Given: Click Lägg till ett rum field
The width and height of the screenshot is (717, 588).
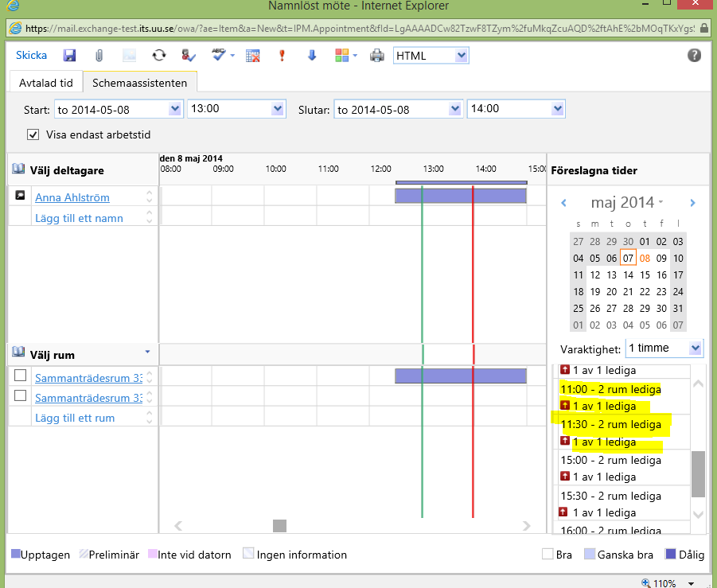Looking at the screenshot, I should (75, 418).
